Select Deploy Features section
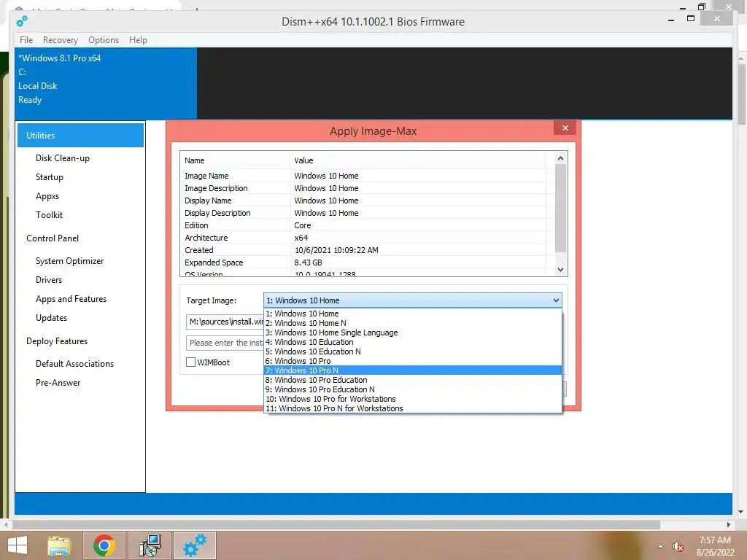The height and width of the screenshot is (560, 747). pos(57,341)
